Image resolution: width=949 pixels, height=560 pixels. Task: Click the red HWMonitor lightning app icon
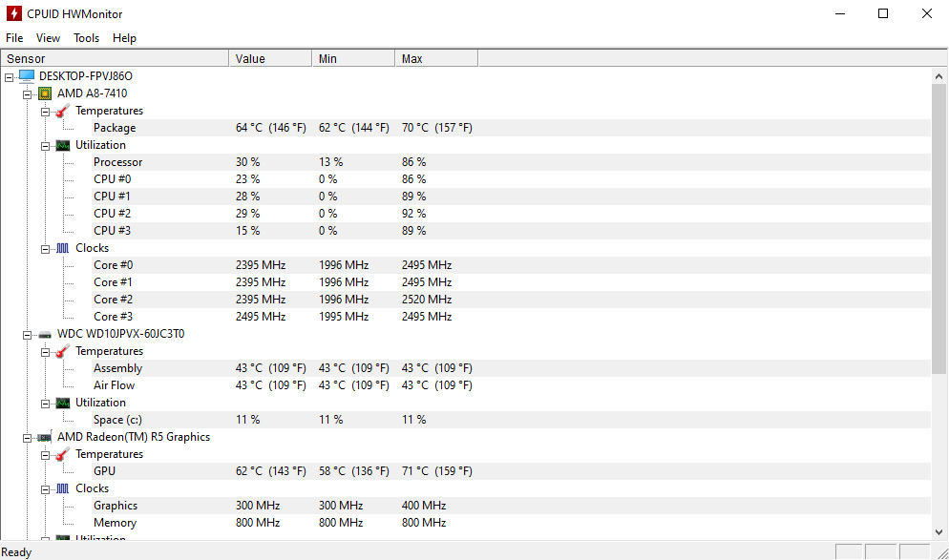point(14,13)
